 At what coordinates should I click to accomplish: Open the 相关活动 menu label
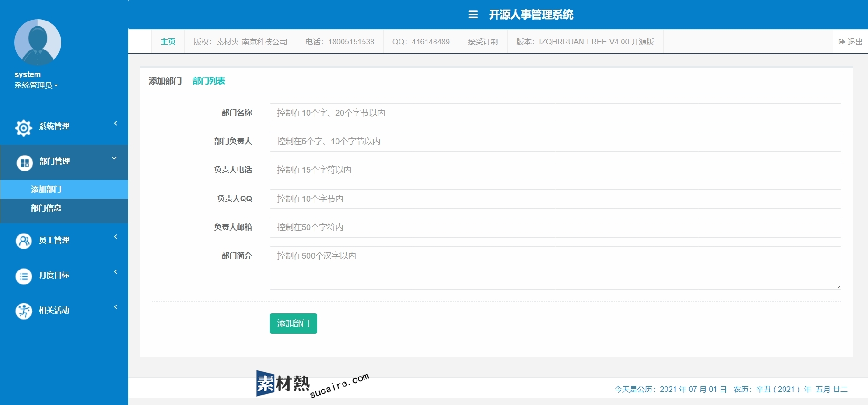tap(54, 310)
